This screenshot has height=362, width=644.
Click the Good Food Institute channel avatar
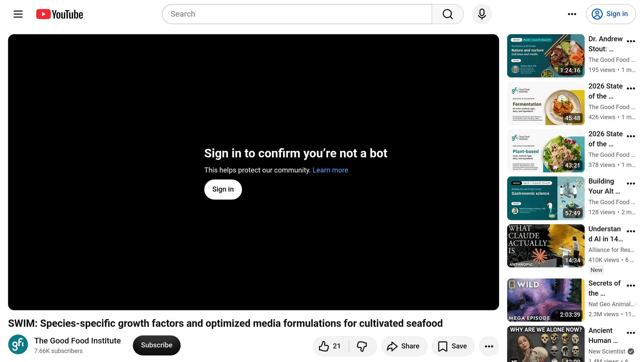18,344
